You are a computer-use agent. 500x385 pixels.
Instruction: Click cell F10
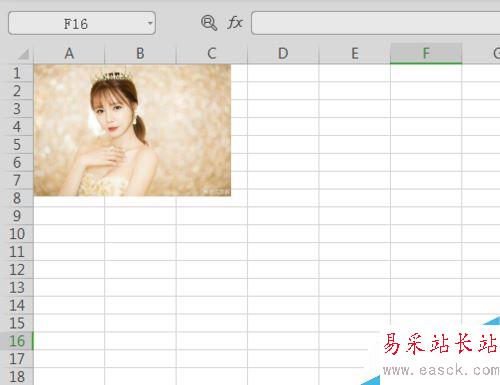pyautogui.click(x=426, y=234)
